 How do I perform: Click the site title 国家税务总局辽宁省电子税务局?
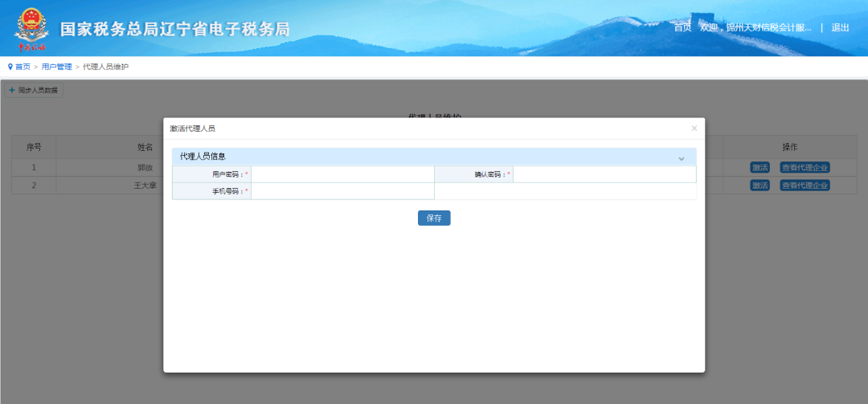pos(175,30)
